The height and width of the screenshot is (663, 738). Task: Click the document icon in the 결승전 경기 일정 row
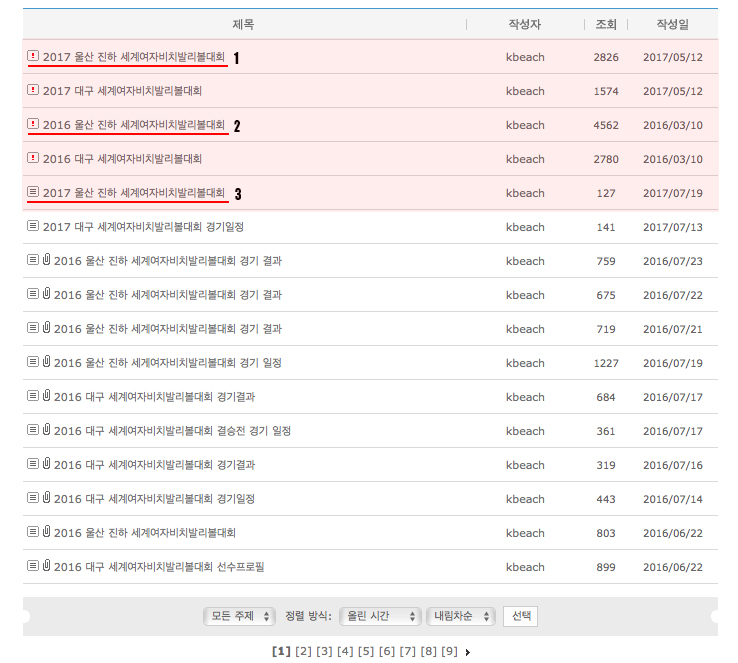click(32, 430)
